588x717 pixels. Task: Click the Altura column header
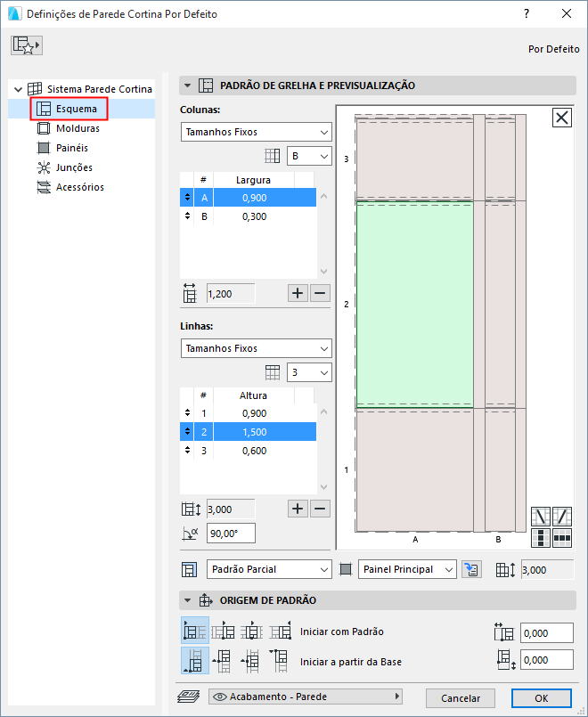tap(253, 395)
